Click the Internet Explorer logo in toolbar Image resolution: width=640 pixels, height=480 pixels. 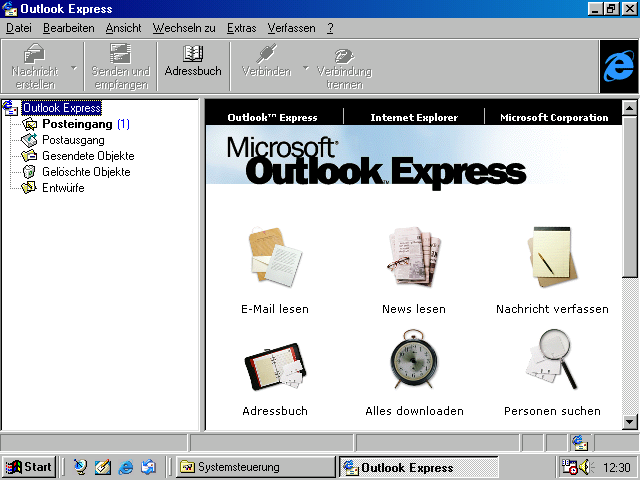tap(619, 67)
